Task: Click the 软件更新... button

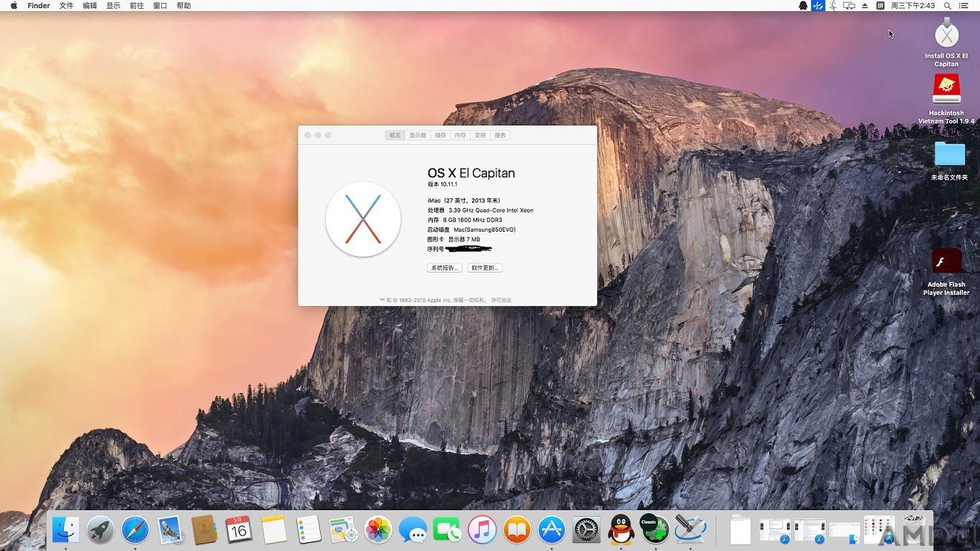Action: (x=485, y=267)
